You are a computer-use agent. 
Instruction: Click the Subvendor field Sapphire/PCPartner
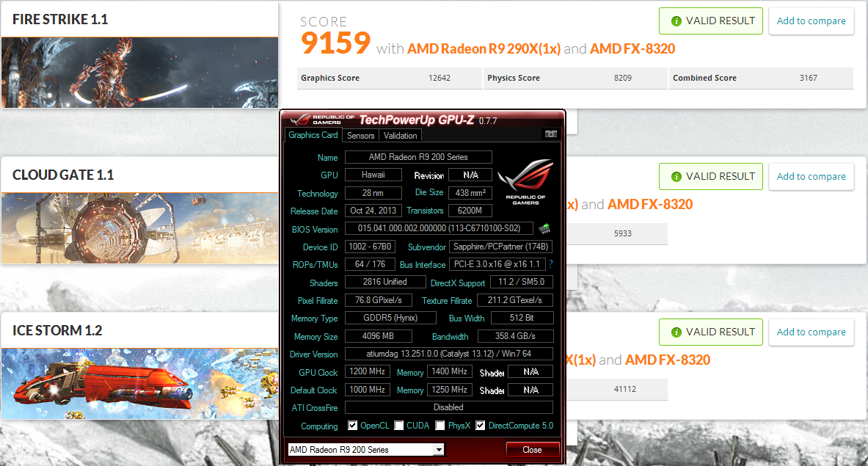500,247
